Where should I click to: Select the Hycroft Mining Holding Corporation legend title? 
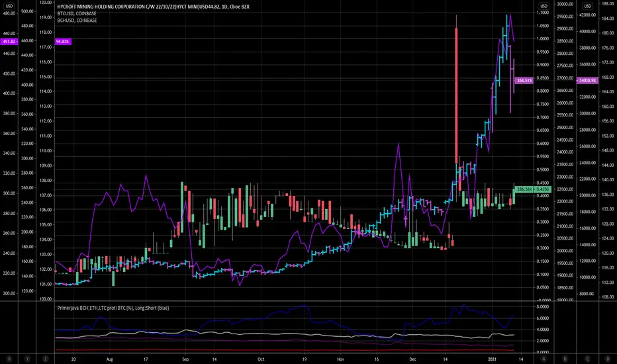pyautogui.click(x=153, y=7)
